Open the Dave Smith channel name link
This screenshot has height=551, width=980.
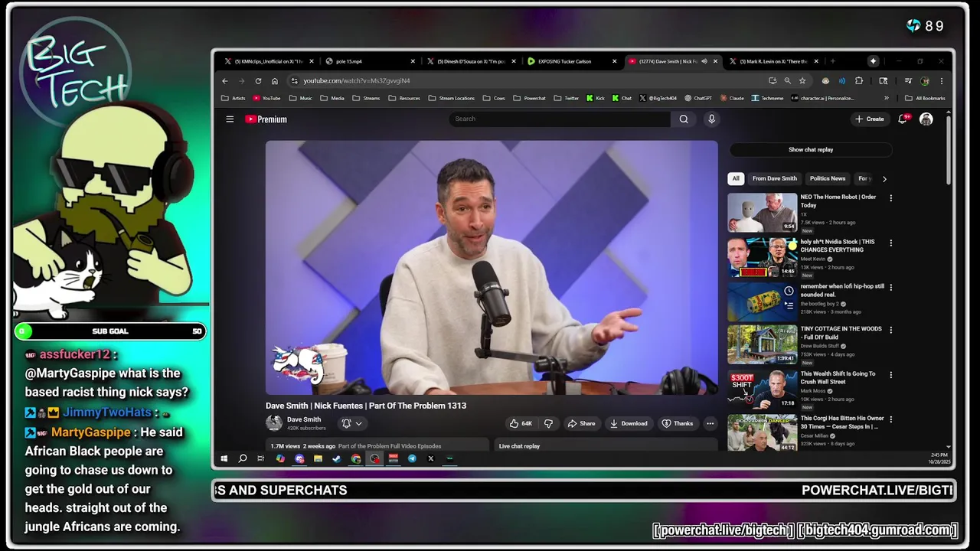click(304, 419)
